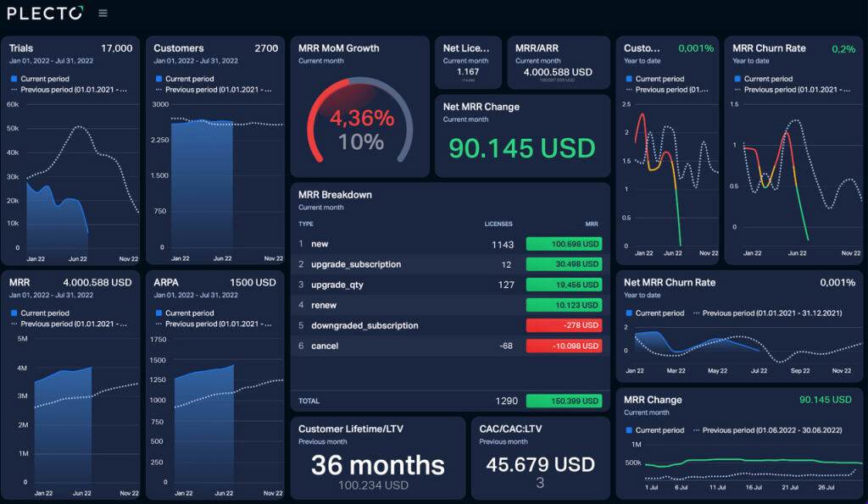Viewport: 868px width, 504px height.
Task: Toggle Previous period series in Trials chart legend
Action: click(x=73, y=89)
